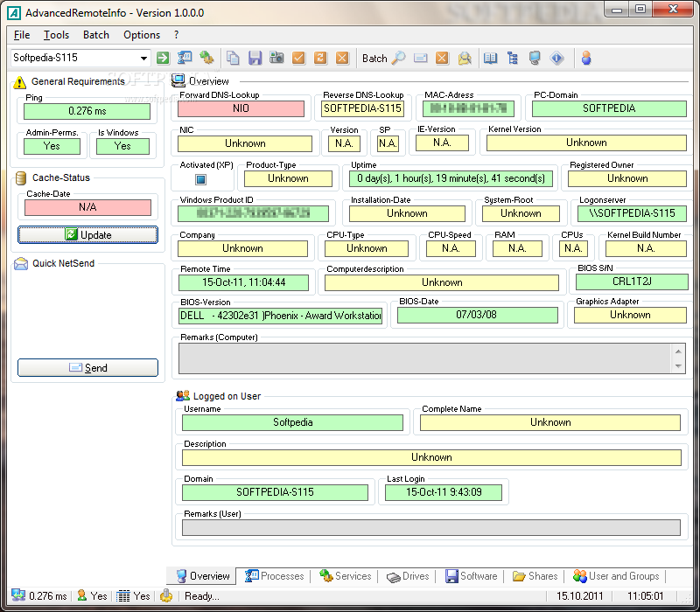Click the status bar user permissions icon
The image size is (700, 612).
81,595
